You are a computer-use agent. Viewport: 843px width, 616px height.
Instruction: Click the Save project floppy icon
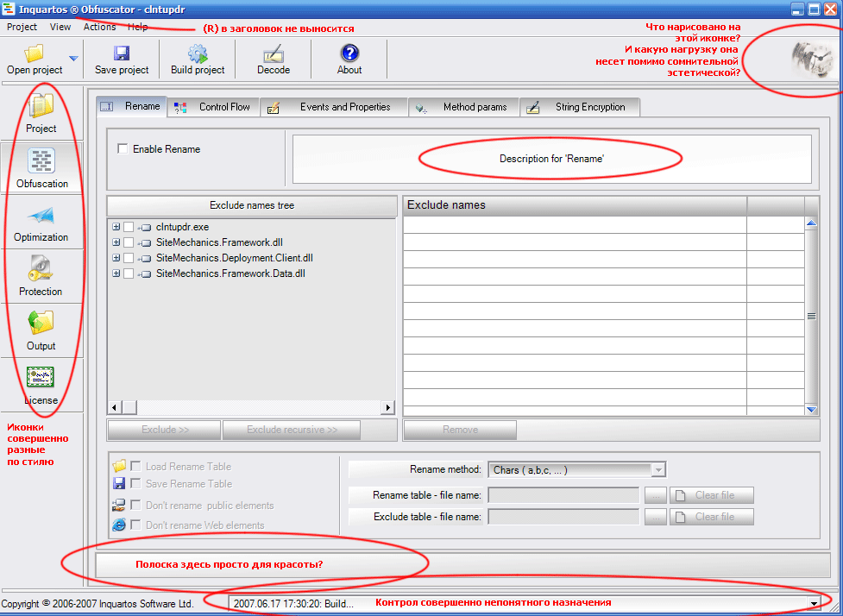[x=122, y=53]
